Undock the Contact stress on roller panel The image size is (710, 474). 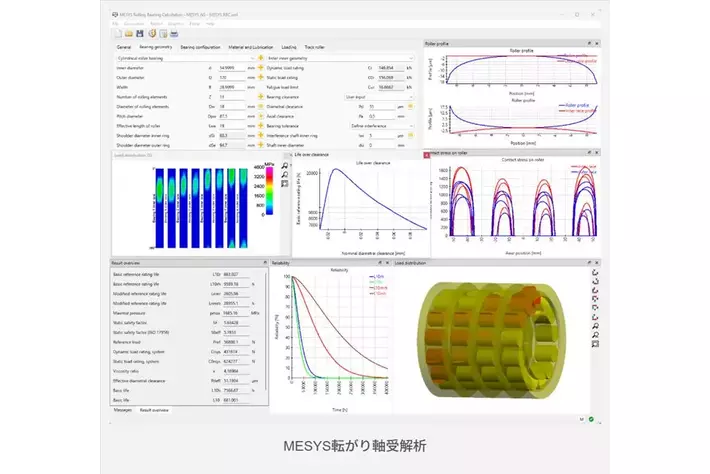[x=589, y=153]
